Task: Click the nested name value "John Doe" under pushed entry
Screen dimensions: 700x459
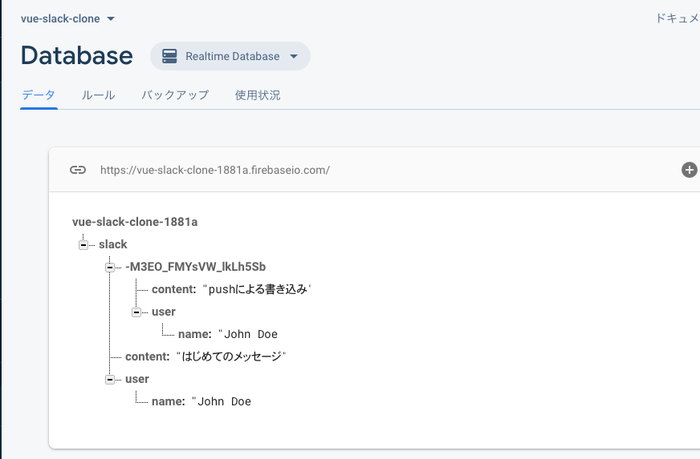Action: coord(248,334)
